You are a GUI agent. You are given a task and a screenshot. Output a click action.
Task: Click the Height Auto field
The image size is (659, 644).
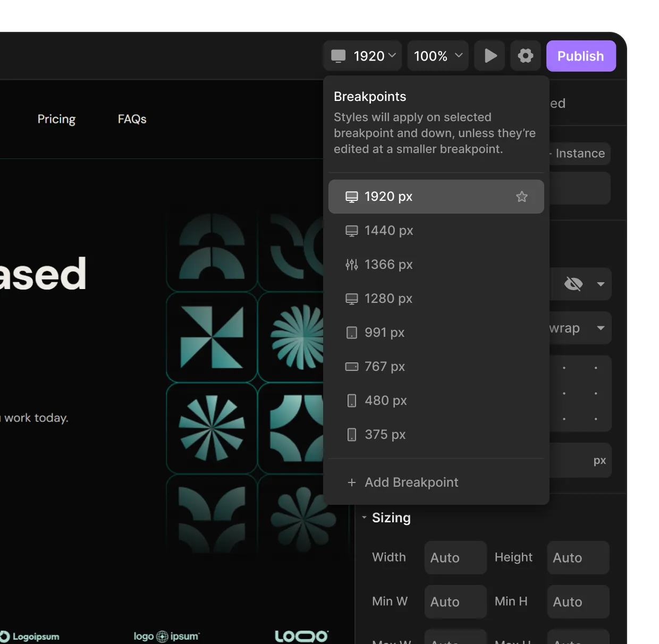coord(578,557)
